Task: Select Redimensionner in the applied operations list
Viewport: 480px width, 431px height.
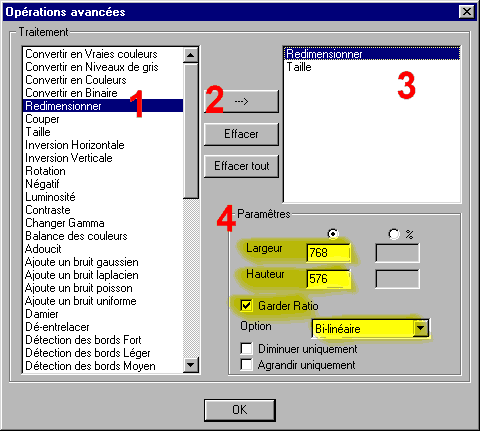Action: pos(372,54)
